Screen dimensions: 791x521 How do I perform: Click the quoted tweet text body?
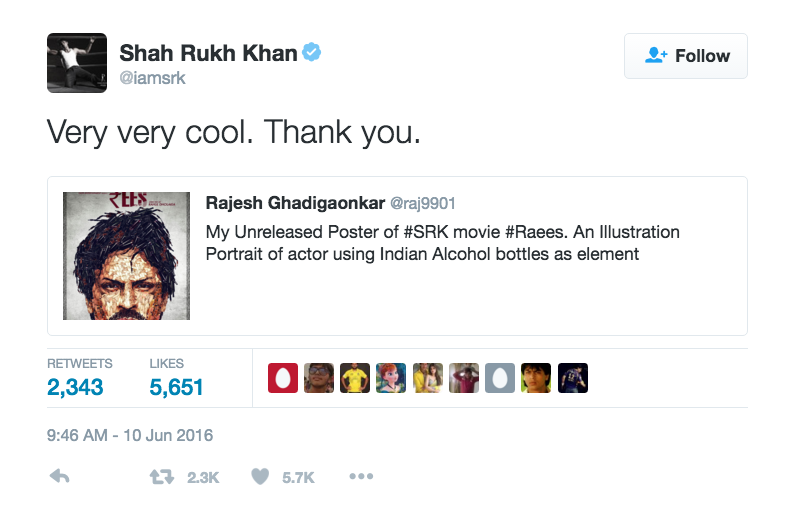click(x=442, y=243)
